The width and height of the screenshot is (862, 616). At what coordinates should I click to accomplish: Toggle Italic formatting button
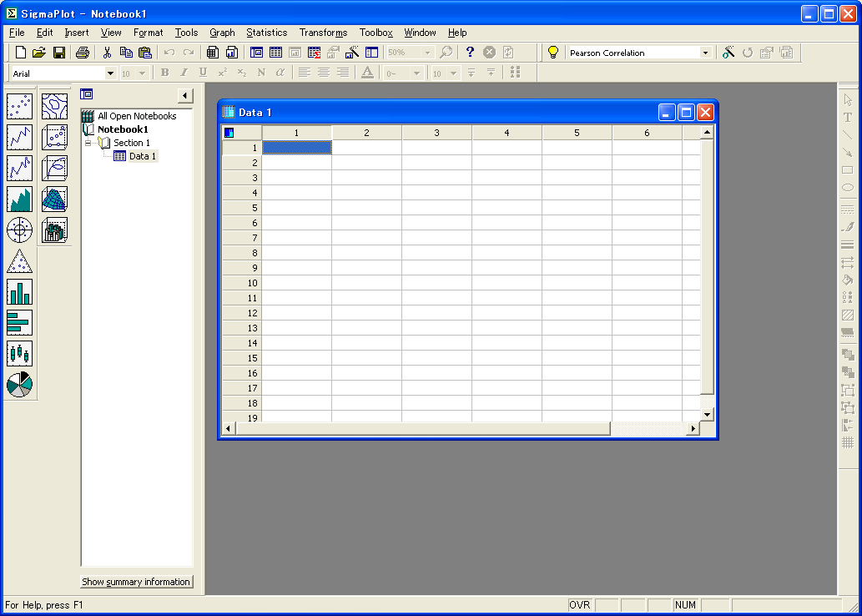click(x=184, y=73)
